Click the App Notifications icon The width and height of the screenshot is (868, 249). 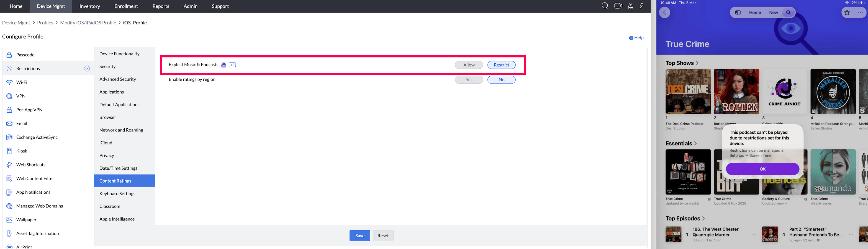pyautogui.click(x=9, y=193)
